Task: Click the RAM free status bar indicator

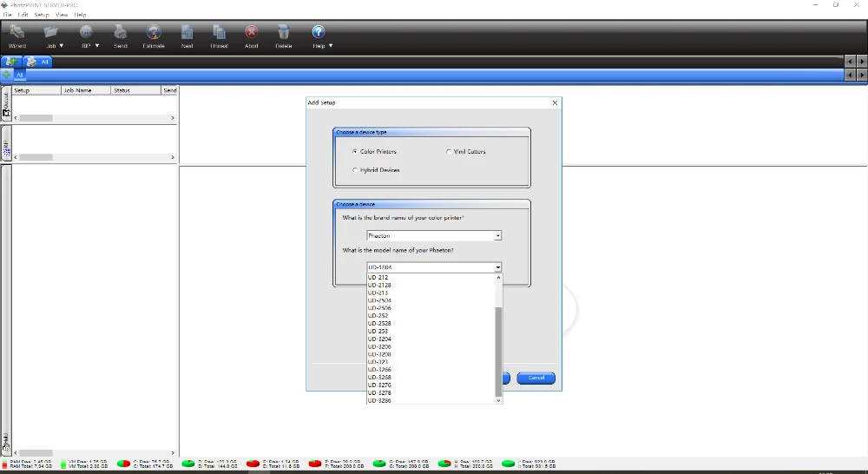Action: 28,464
